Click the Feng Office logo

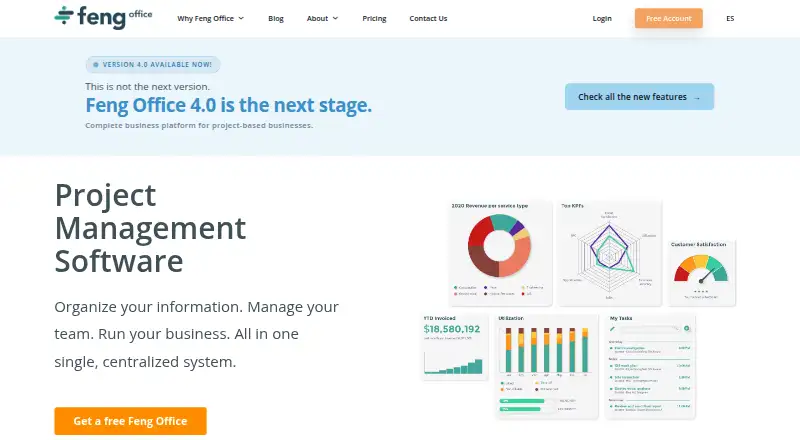click(x=103, y=17)
